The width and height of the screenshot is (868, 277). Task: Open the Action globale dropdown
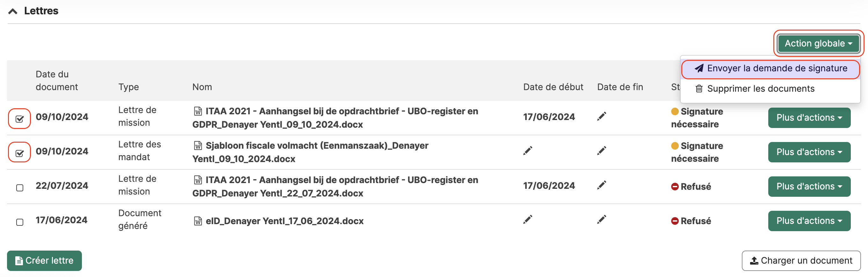click(x=819, y=43)
